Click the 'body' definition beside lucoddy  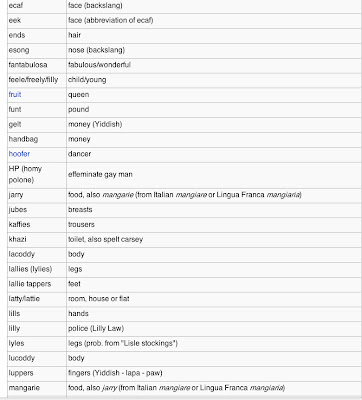[76, 358]
